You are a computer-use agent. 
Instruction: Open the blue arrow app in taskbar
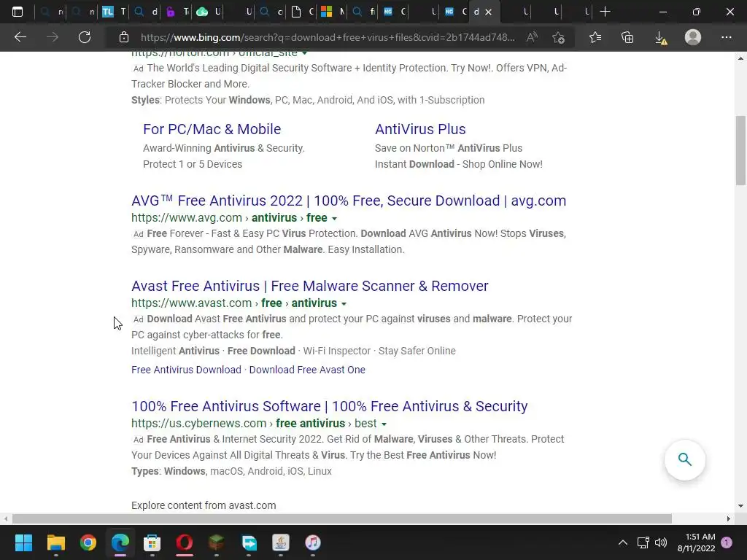coord(249,542)
